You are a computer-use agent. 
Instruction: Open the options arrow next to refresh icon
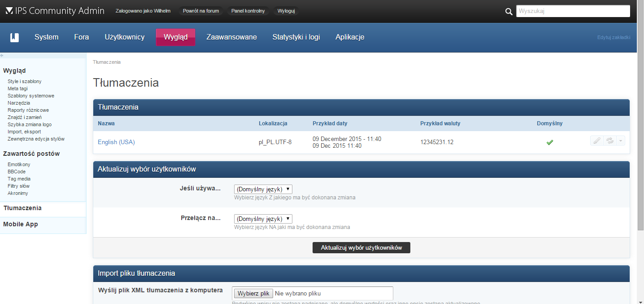(620, 141)
